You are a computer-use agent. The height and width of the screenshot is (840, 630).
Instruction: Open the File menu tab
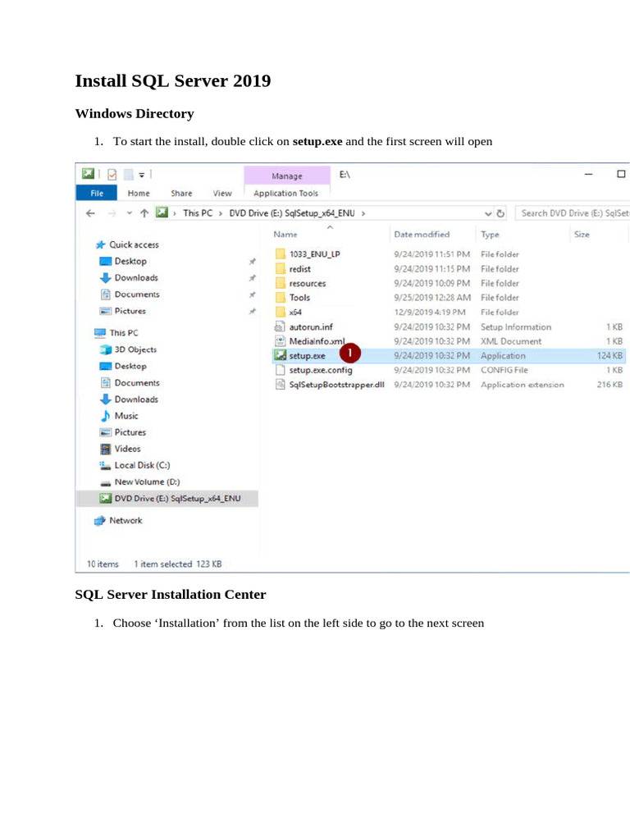pyautogui.click(x=96, y=194)
